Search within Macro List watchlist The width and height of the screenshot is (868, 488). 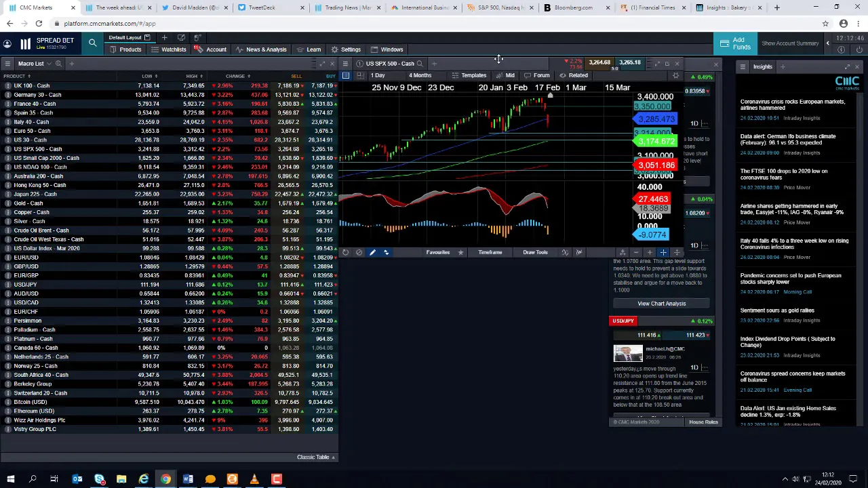coord(58,64)
